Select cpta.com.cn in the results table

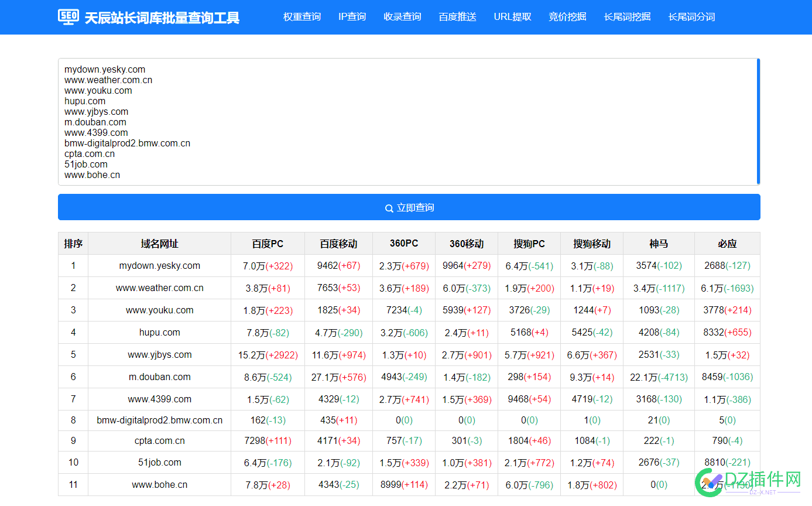pyautogui.click(x=160, y=441)
